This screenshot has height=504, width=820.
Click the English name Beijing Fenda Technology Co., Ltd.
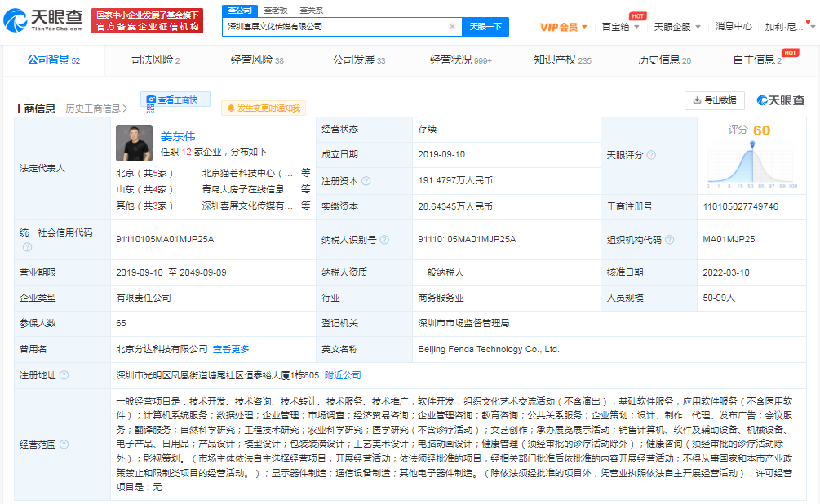(x=489, y=349)
